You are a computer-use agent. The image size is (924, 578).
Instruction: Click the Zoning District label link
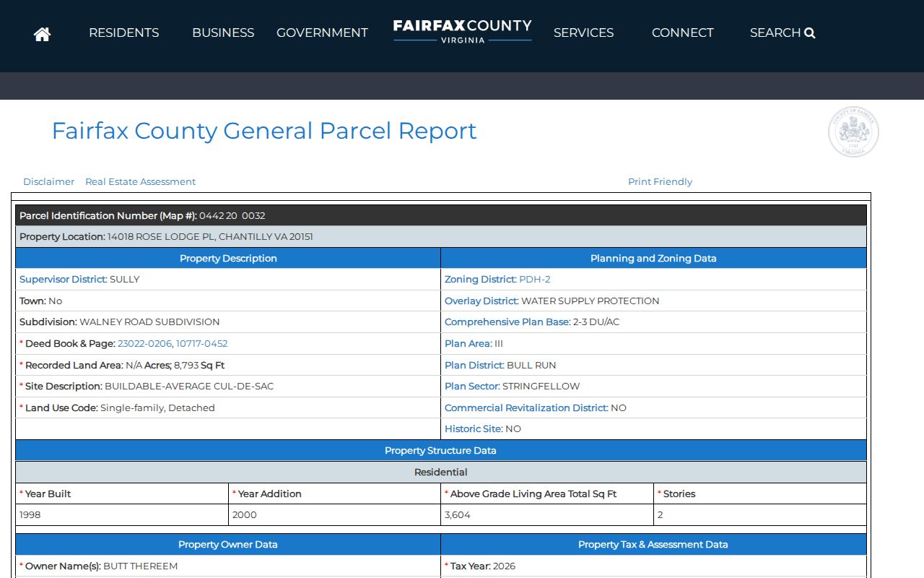pyautogui.click(x=480, y=280)
